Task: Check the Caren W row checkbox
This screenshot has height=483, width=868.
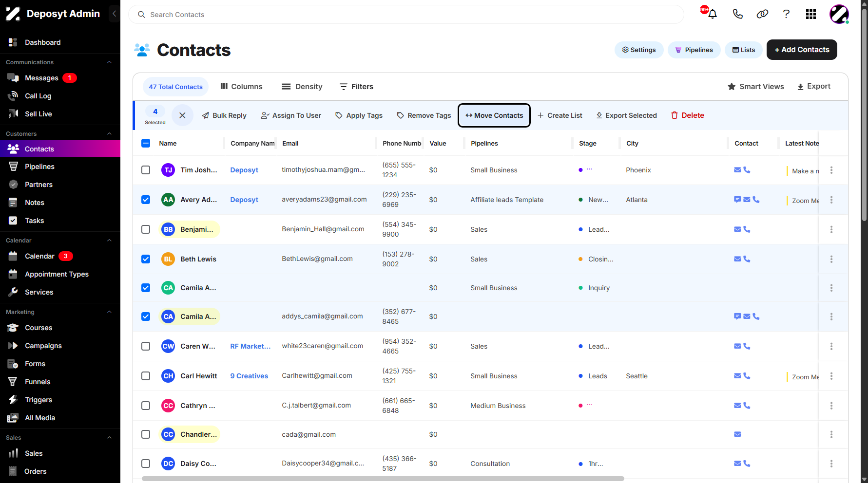Action: (146, 346)
